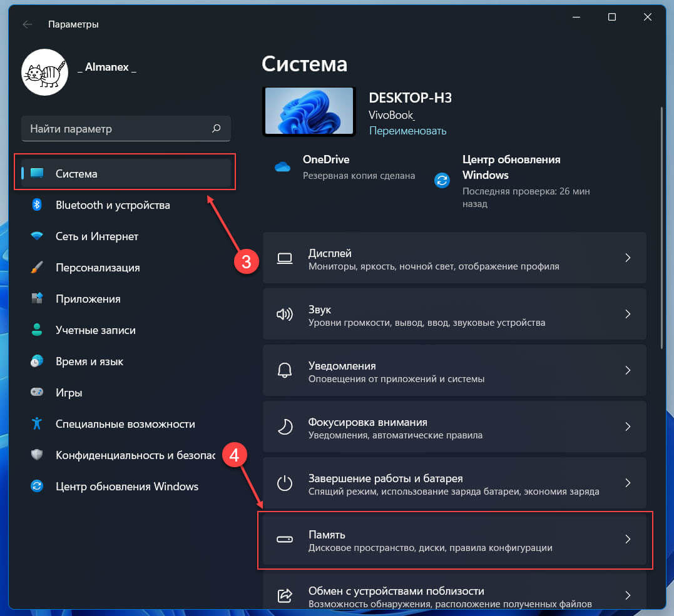Click the laptop Дисплей icon
Screen dimensions: 674x616
(285, 258)
